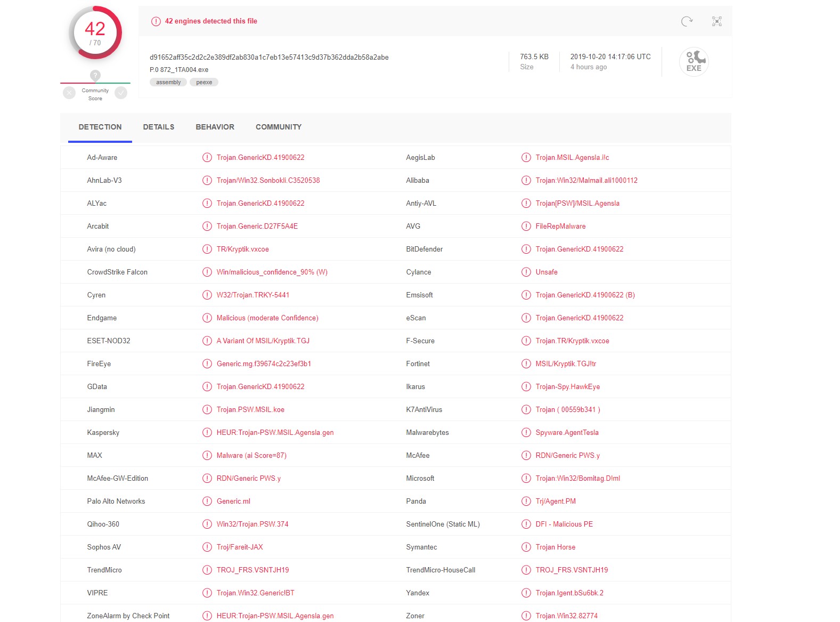Click the 42/70 detection score gauge
The image size is (840, 622).
[95, 33]
